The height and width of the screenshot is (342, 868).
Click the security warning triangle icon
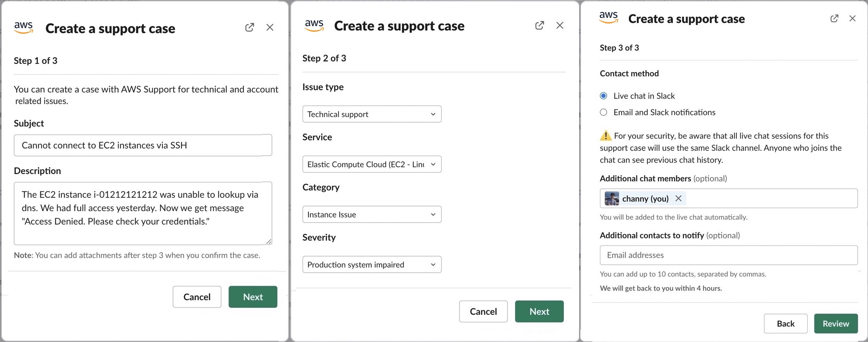(x=606, y=136)
